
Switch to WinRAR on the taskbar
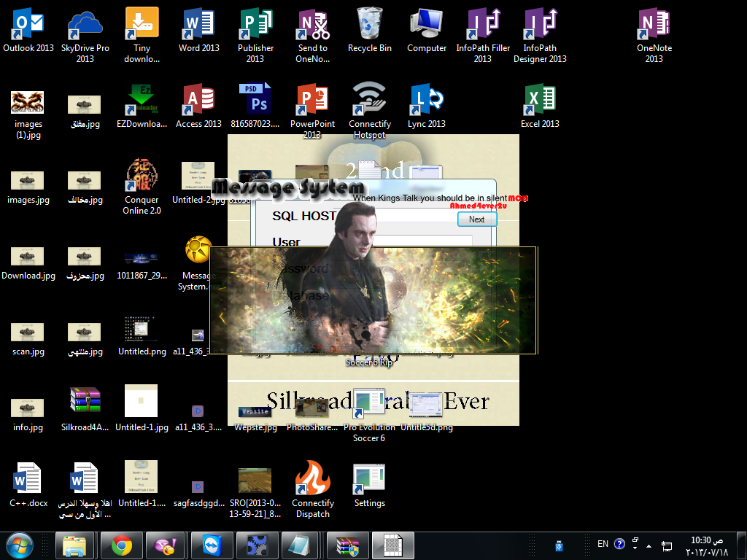coord(348,545)
